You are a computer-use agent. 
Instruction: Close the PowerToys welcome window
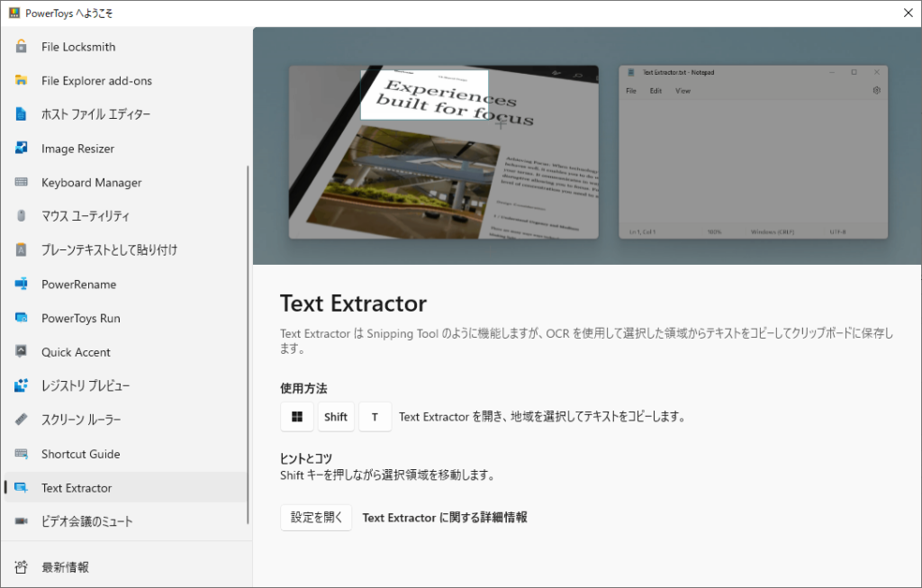tap(908, 13)
